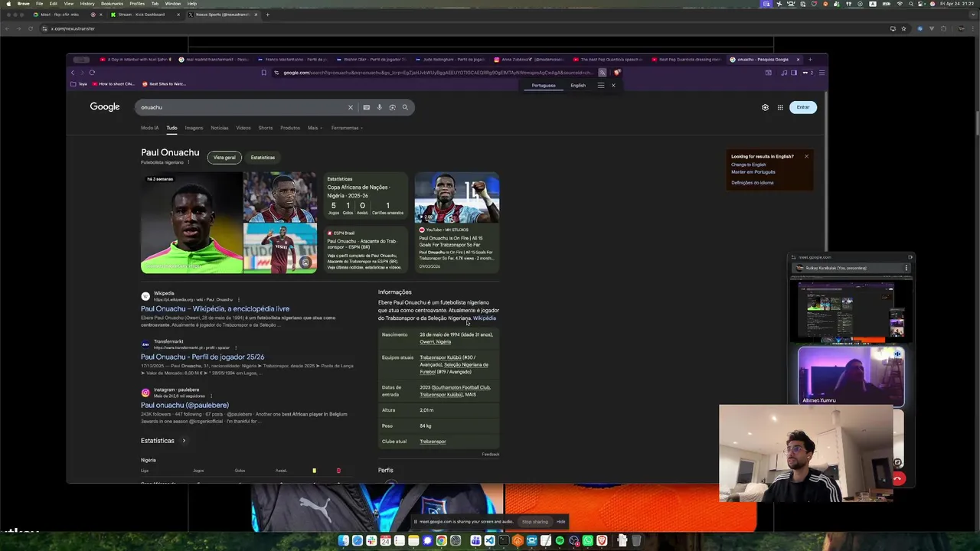The height and width of the screenshot is (551, 980).
Task: Open Finder in the Dock
Action: coord(343,541)
